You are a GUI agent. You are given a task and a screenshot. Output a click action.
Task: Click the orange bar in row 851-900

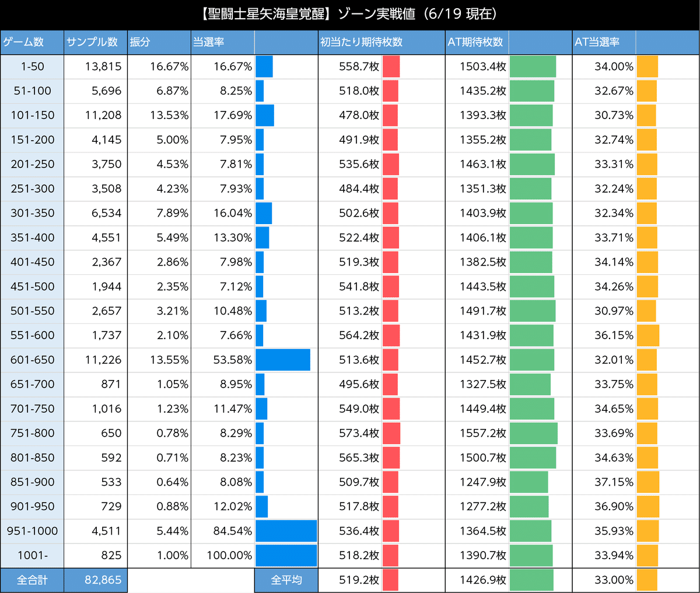(x=647, y=482)
